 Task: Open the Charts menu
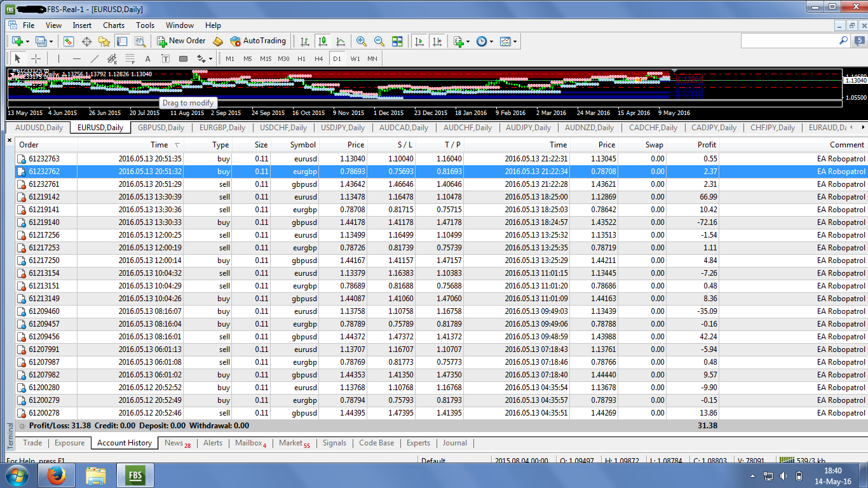(114, 25)
